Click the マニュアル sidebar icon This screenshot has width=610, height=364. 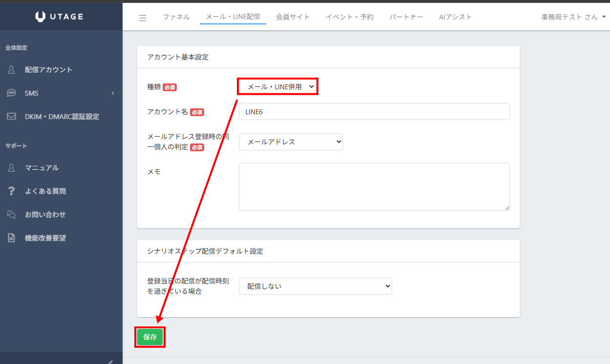[x=12, y=168]
